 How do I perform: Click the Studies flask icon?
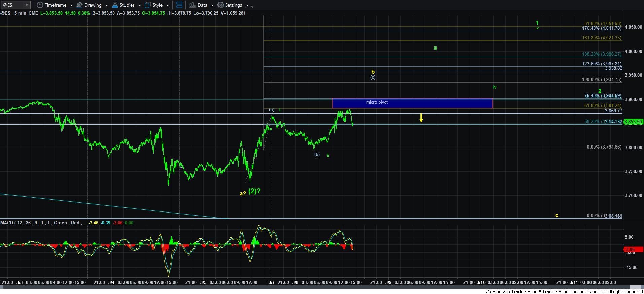(x=115, y=5)
